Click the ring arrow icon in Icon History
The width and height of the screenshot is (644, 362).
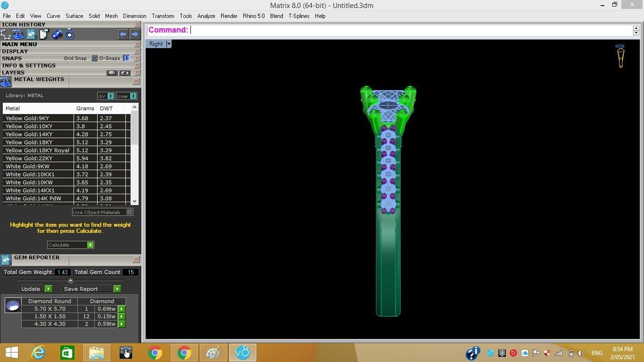tap(70, 34)
